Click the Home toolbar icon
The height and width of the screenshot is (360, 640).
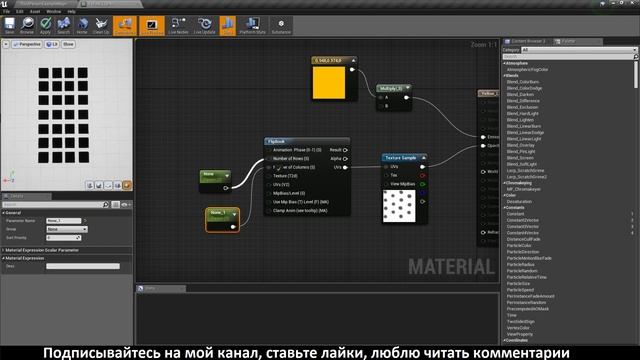click(82, 25)
